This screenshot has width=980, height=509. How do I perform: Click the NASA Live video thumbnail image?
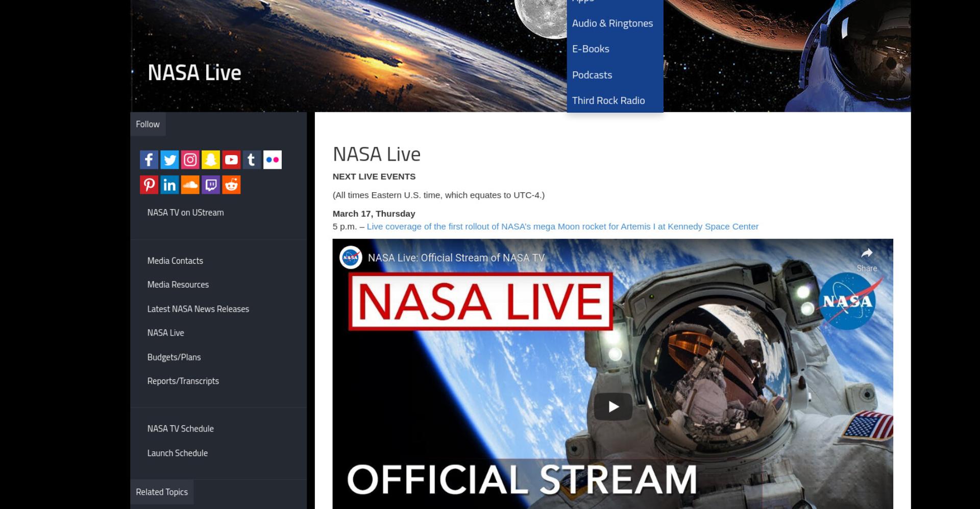pyautogui.click(x=612, y=374)
